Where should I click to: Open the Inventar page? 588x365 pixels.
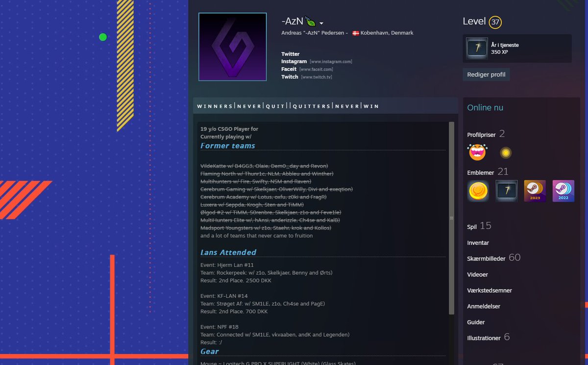478,243
